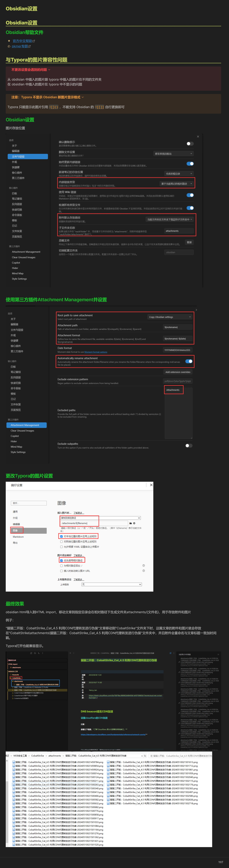Image resolution: width=229 pixels, height=868 pixels.
Task: Select 图像 in Typora preferences sidebar
Action: [x=29, y=530]
